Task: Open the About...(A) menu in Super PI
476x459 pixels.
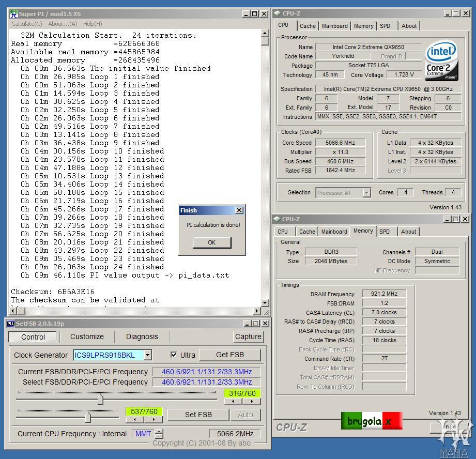Action: (x=63, y=24)
